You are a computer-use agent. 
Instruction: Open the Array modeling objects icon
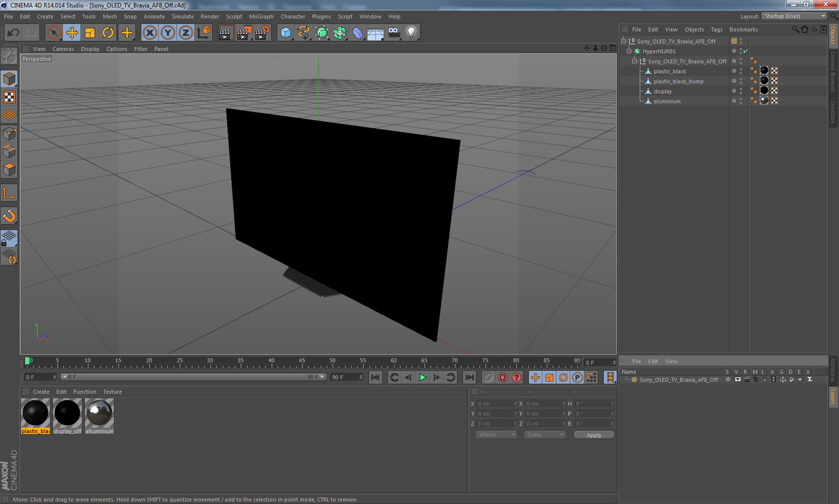(340, 33)
